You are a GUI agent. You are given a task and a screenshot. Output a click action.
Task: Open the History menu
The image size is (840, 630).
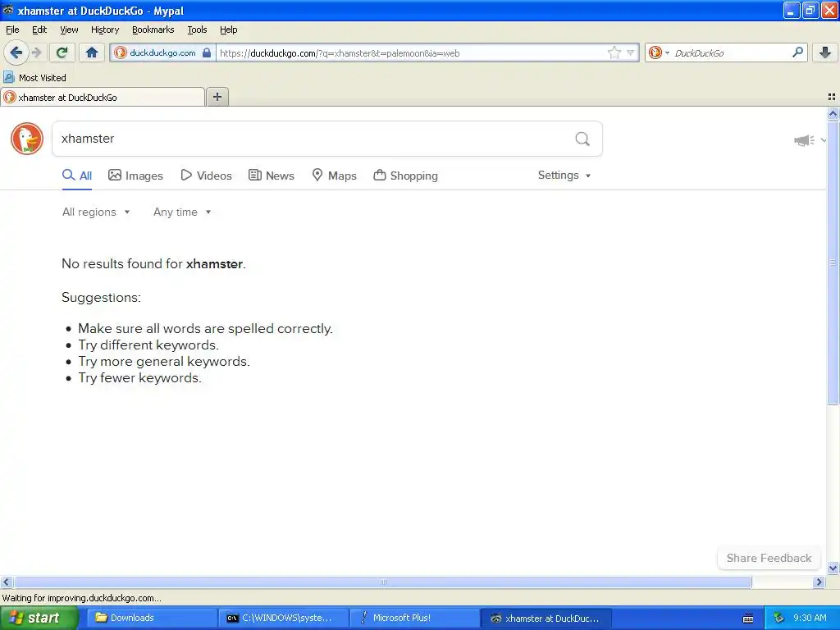click(x=104, y=30)
